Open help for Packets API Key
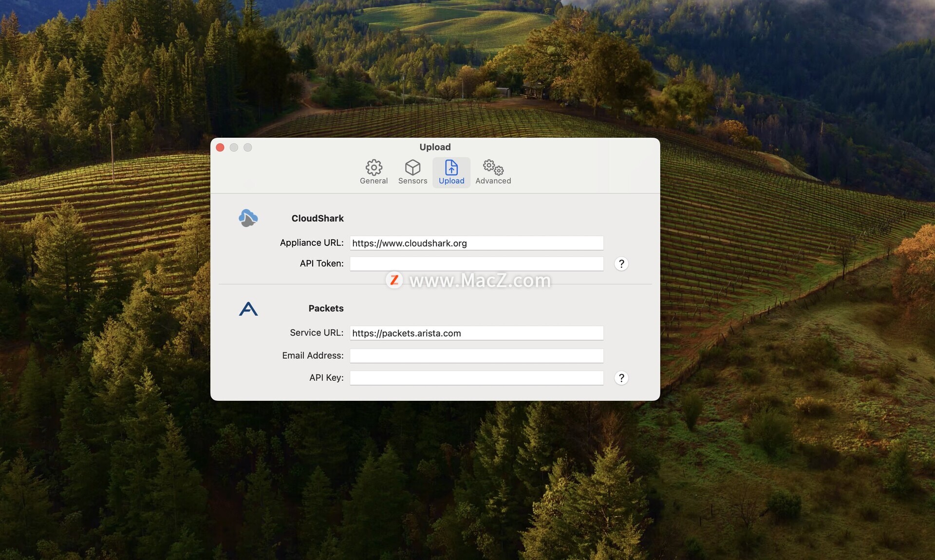 coord(621,378)
